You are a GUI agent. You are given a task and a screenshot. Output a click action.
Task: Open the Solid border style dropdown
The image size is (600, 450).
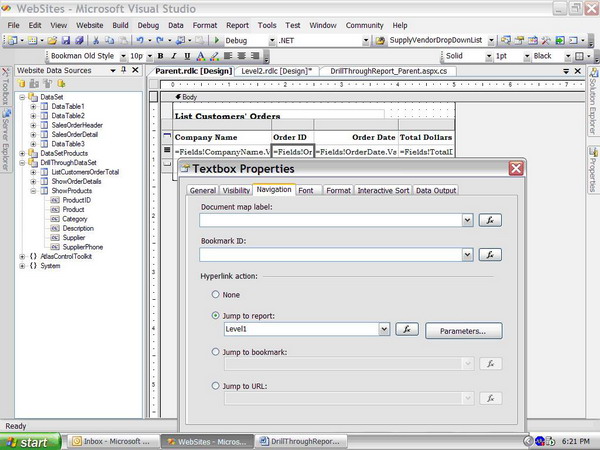489,56
